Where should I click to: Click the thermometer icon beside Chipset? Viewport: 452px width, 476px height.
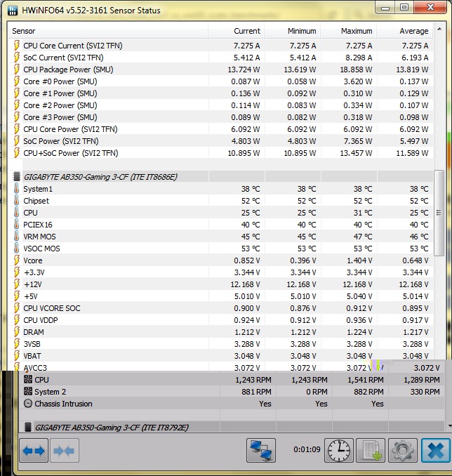click(18, 201)
